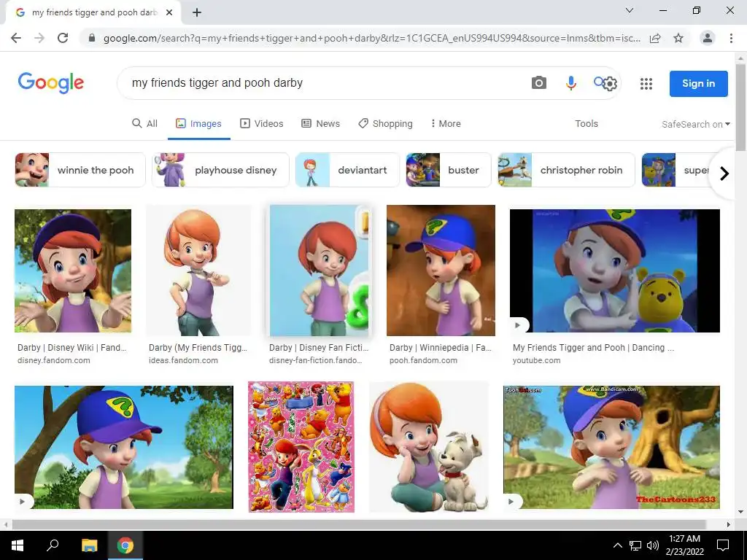Click the Sign in button
This screenshot has height=560, width=747.
(x=698, y=83)
